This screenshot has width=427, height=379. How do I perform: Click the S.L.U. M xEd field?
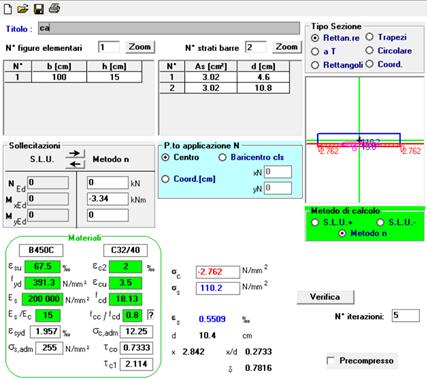pos(48,199)
